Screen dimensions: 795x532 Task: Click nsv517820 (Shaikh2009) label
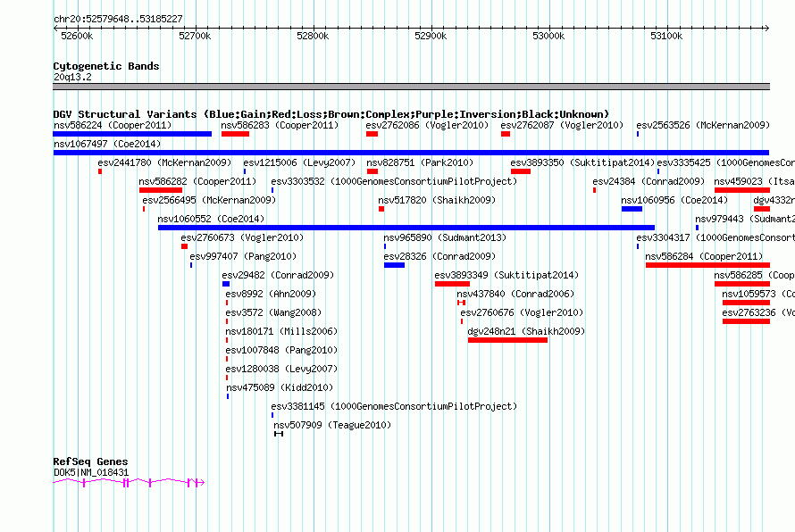[x=437, y=200]
